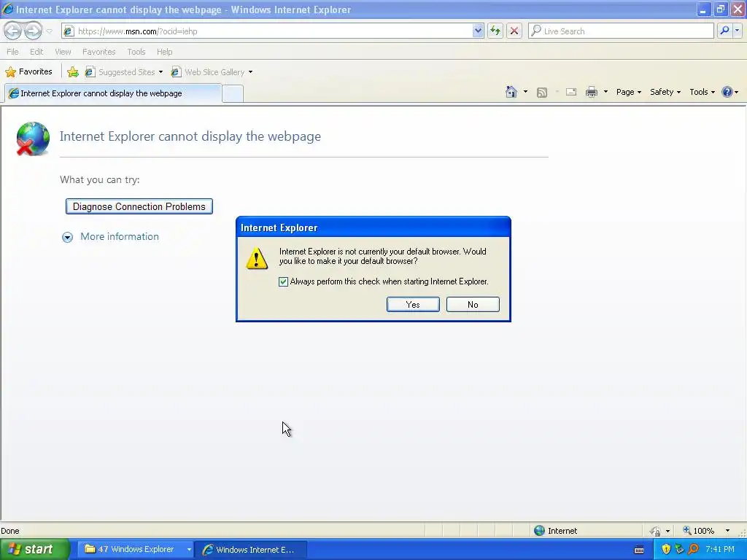
Task: Expand the Print options dropdown arrow
Action: pos(605,92)
